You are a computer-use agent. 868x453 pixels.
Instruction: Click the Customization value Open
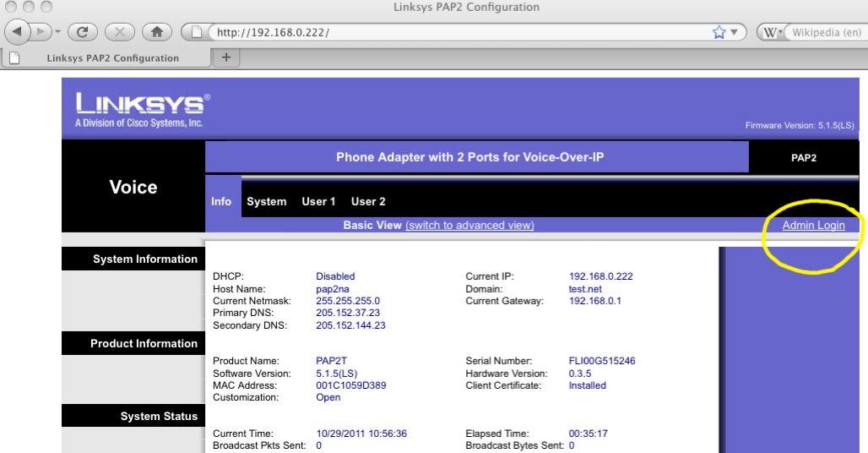(x=328, y=397)
